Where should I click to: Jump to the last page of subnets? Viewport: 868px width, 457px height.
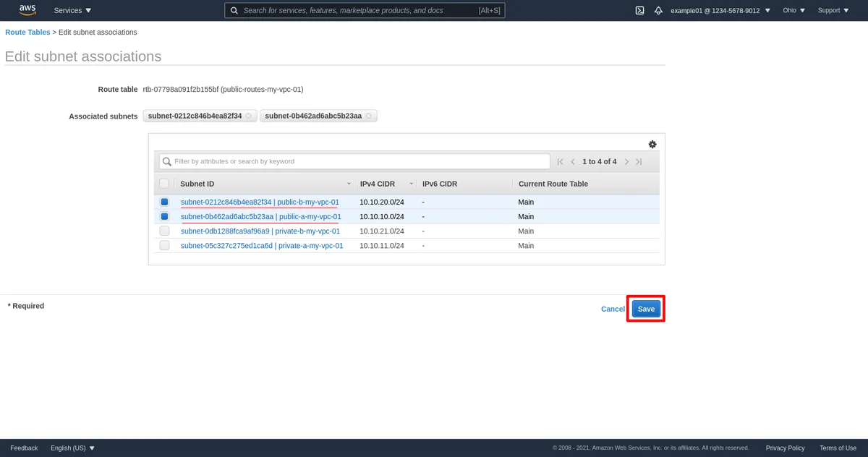639,162
